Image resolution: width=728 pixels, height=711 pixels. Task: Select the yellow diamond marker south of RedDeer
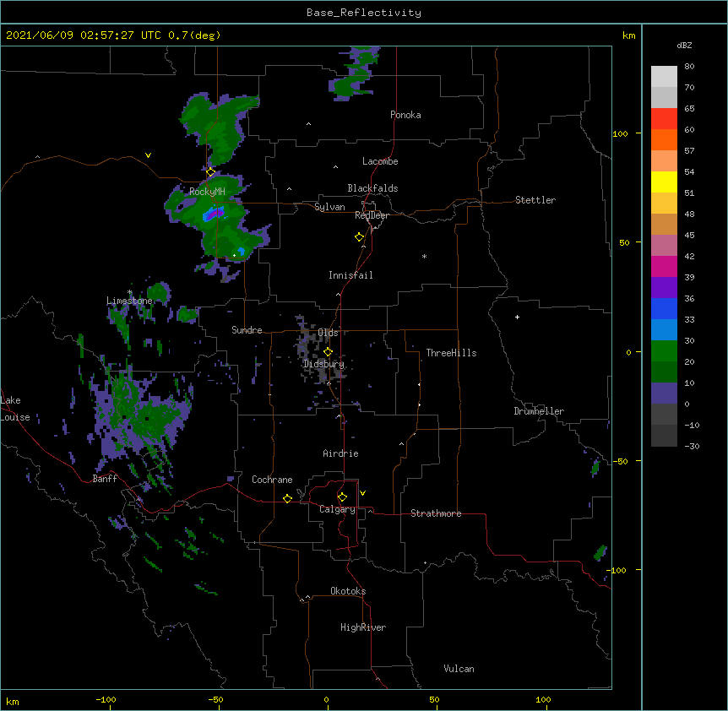pyautogui.click(x=359, y=237)
